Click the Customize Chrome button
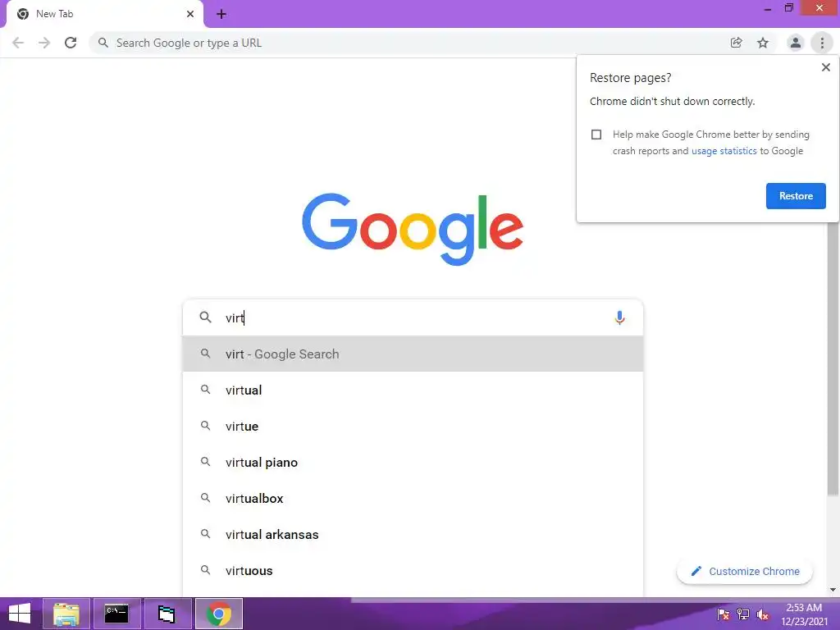Viewport: 840px width, 630px height. (x=745, y=572)
